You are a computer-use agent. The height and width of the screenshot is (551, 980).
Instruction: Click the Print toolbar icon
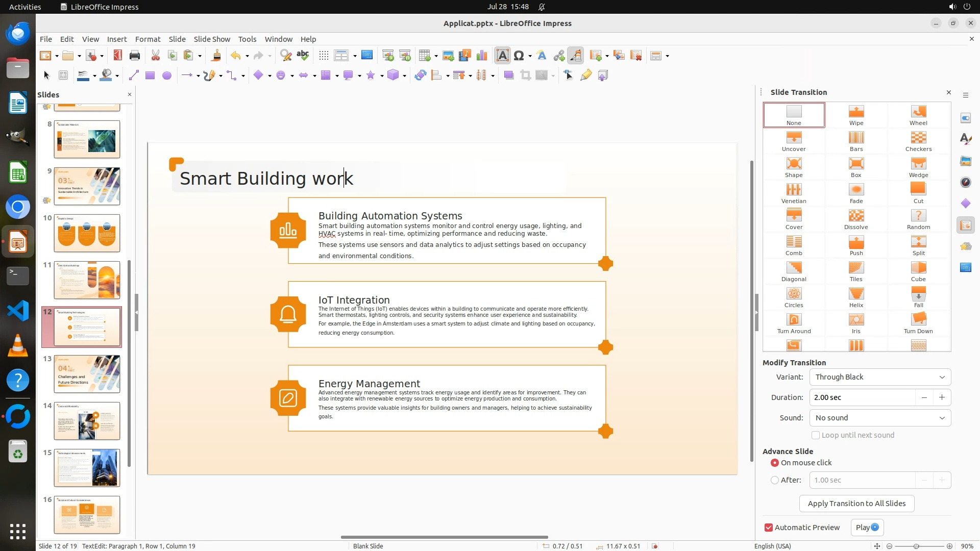tap(135, 56)
